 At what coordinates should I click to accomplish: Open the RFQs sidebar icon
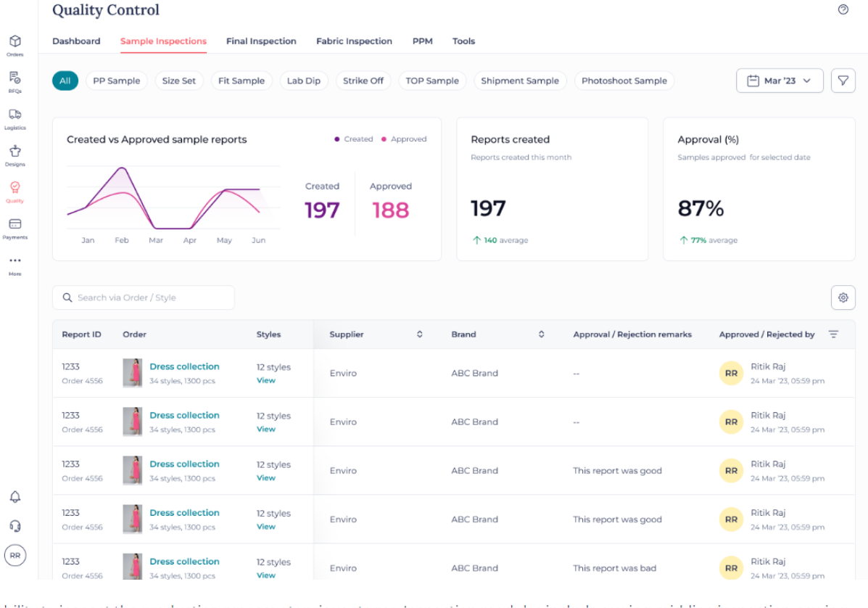pos(15,78)
